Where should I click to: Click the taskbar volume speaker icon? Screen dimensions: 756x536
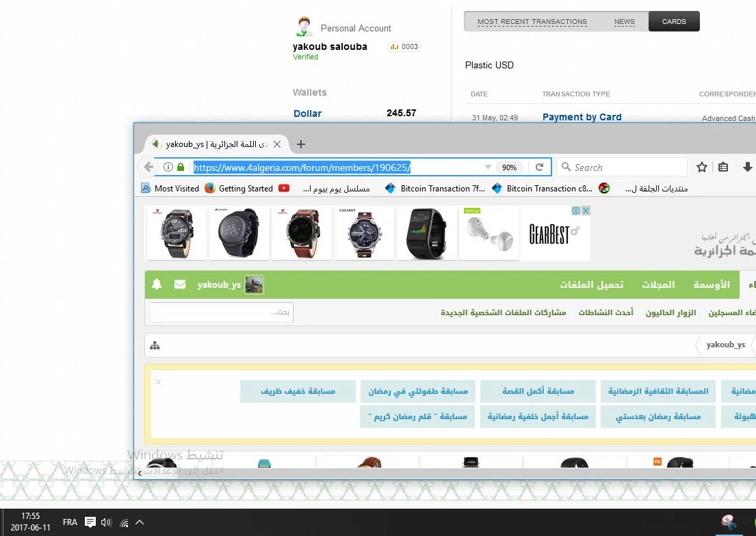click(106, 522)
